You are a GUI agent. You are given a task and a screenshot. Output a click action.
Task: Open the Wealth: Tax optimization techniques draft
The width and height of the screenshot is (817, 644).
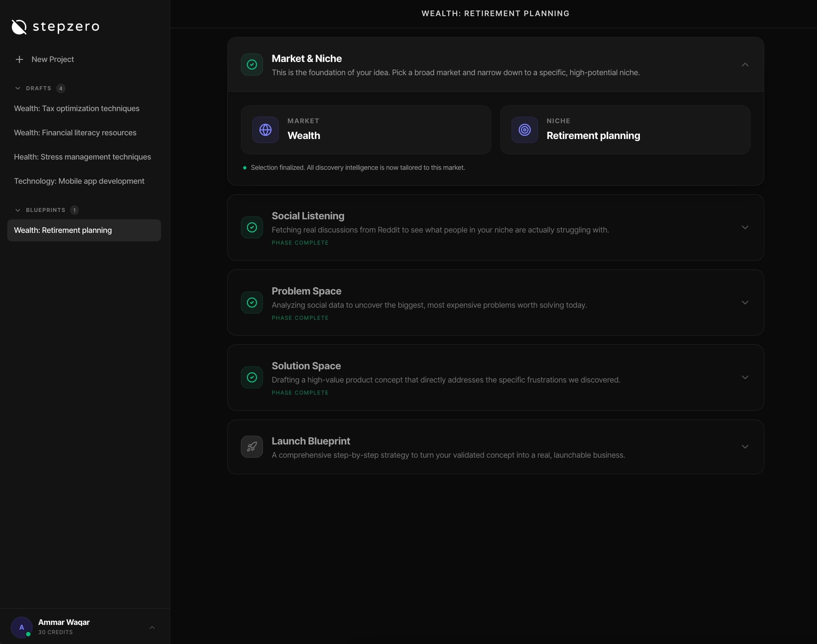[77, 109]
